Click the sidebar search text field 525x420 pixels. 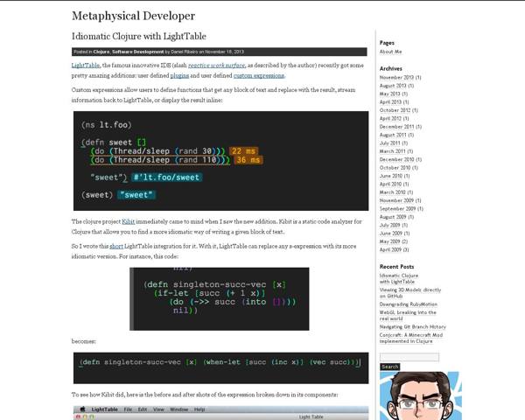[x=409, y=357]
